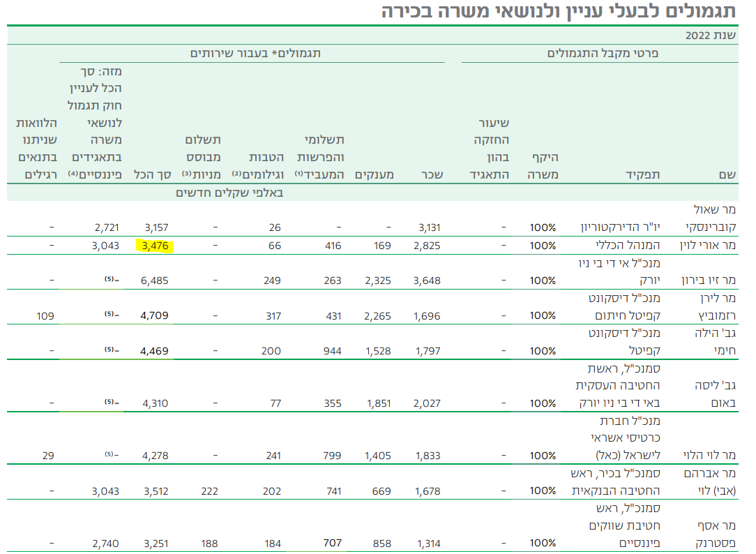Click bonus value 2,325
The height and width of the screenshot is (554, 756).
tap(377, 280)
